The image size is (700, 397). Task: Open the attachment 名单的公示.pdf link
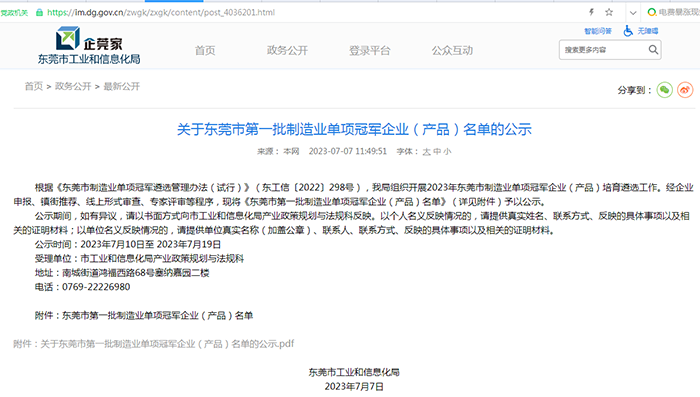154,344
